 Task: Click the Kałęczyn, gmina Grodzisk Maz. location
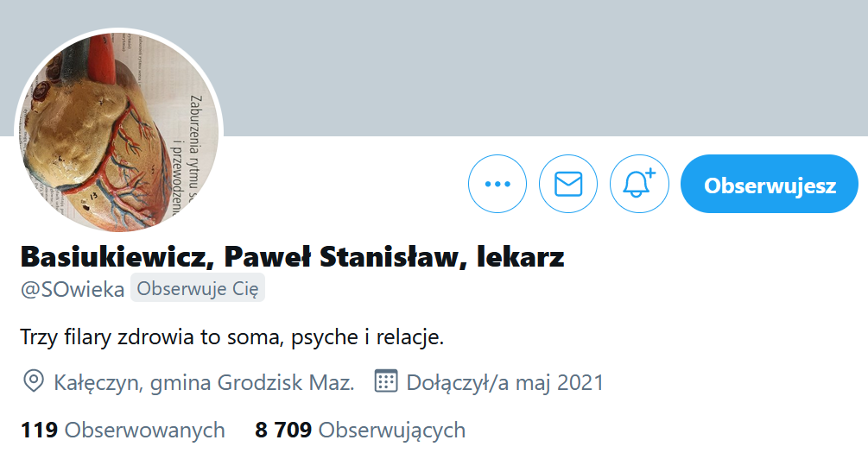(x=204, y=383)
